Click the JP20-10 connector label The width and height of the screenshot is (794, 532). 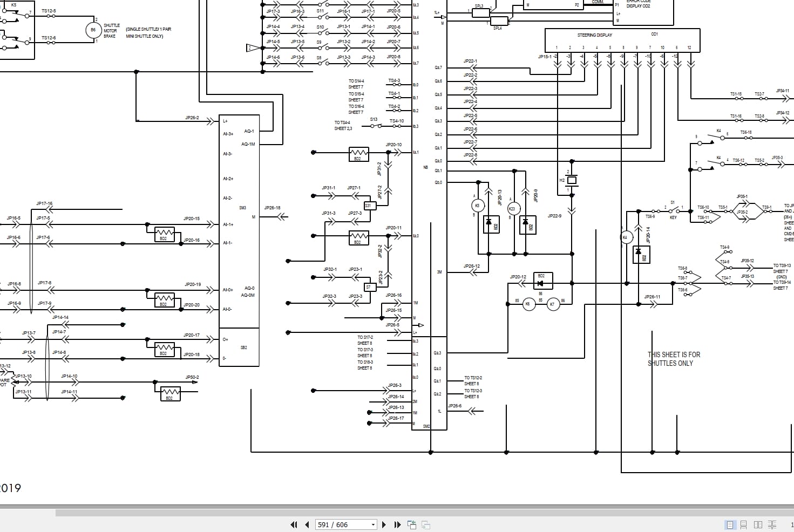pos(393,145)
